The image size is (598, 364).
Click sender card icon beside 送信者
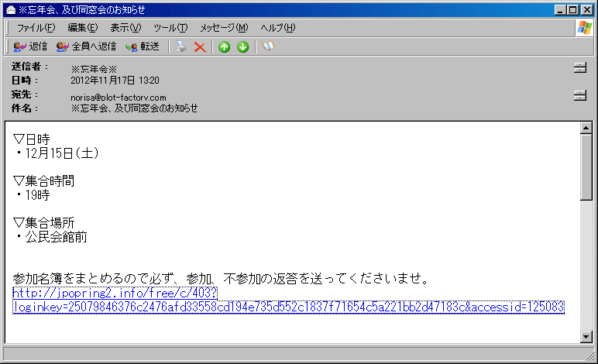579,68
